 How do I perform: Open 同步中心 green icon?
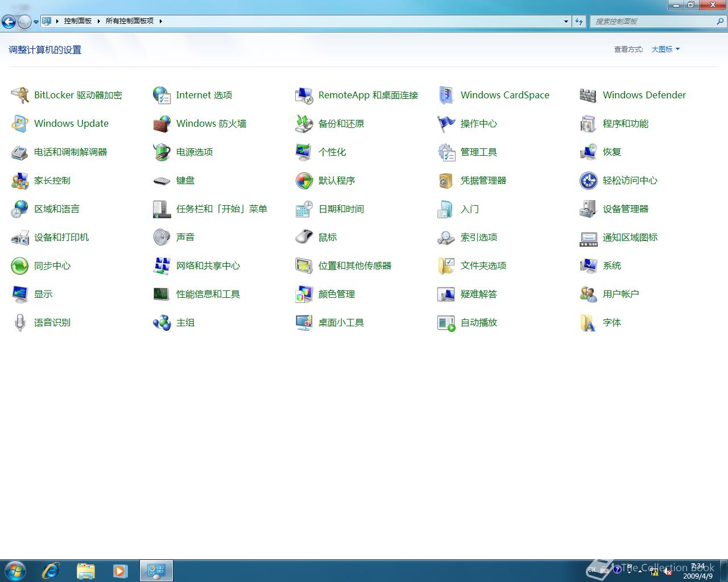click(20, 265)
